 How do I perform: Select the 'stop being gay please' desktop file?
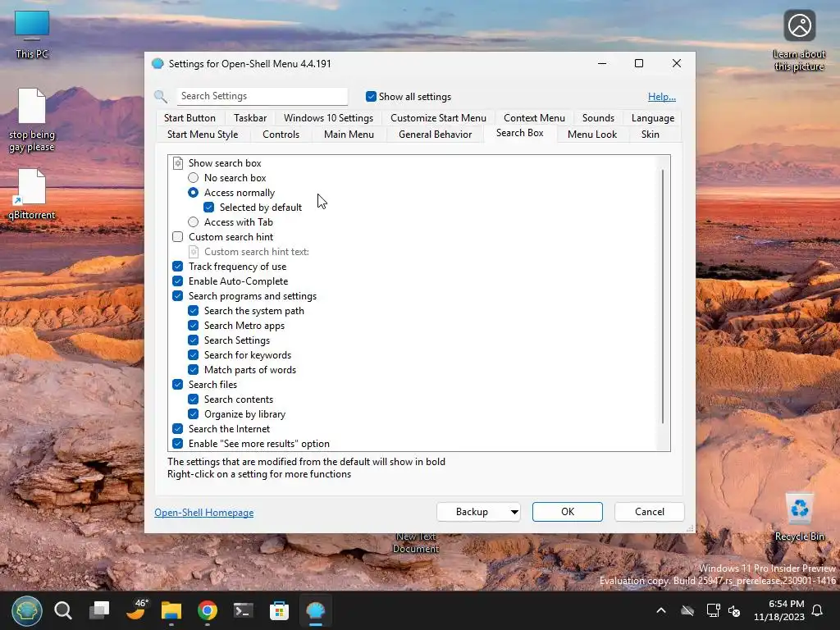[32, 121]
